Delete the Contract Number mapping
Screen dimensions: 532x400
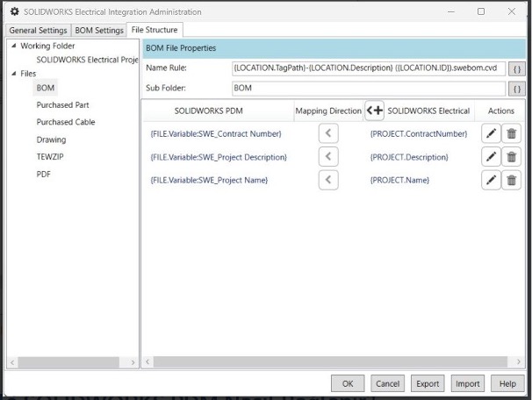tap(511, 133)
